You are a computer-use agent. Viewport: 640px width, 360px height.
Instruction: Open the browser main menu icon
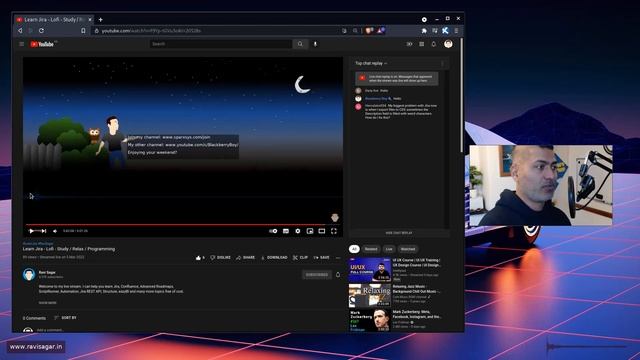(x=456, y=31)
